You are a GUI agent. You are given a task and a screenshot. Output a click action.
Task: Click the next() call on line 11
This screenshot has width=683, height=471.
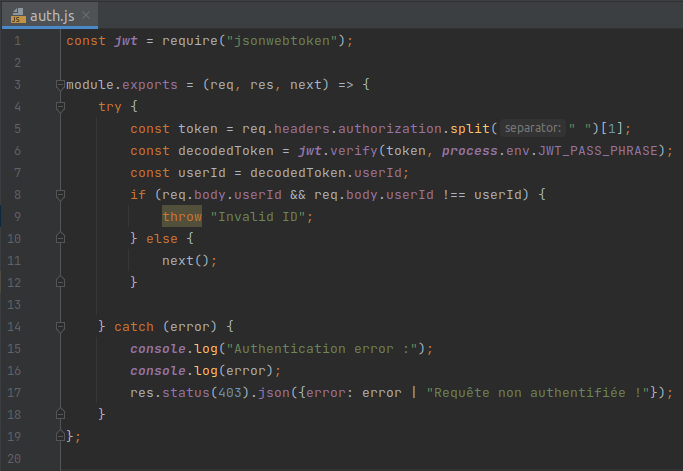(x=186, y=261)
